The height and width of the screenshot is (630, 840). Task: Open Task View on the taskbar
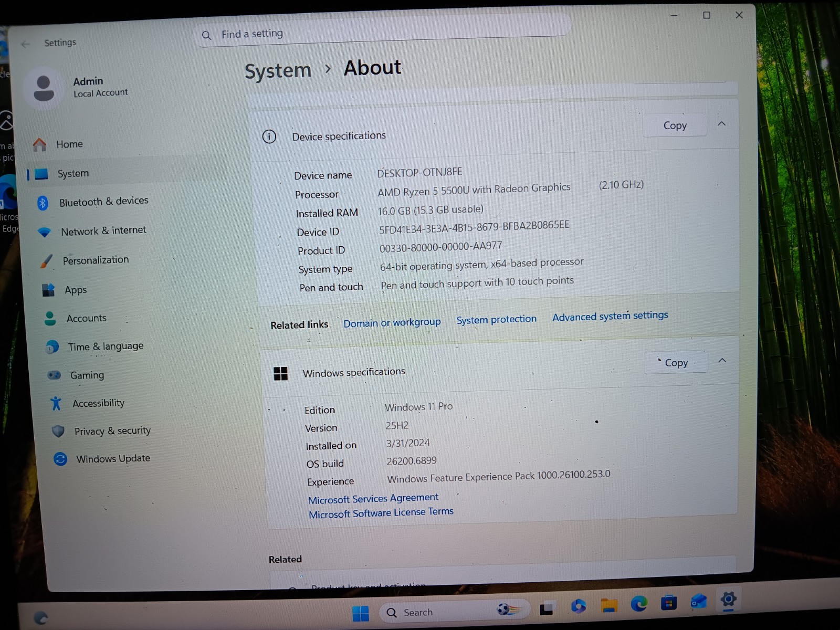click(x=547, y=609)
